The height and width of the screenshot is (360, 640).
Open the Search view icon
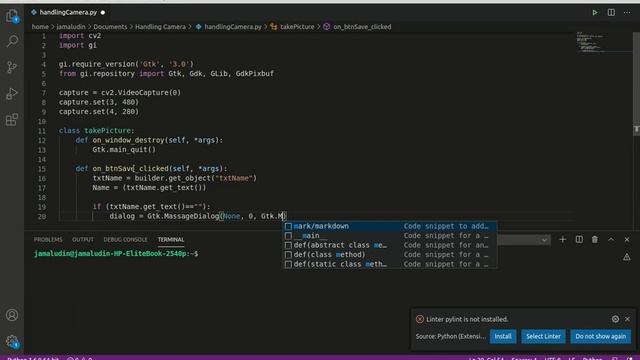[x=12, y=41]
